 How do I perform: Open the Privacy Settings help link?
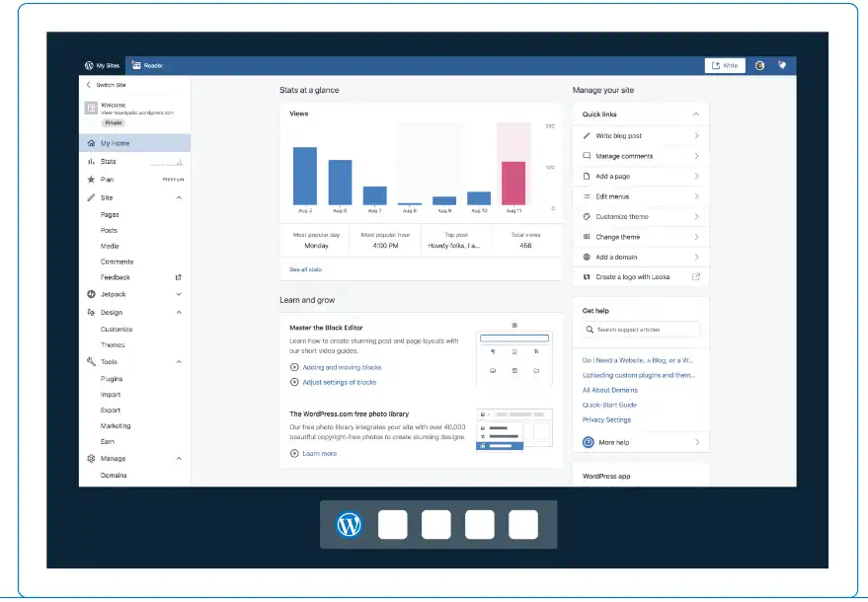[x=606, y=420]
